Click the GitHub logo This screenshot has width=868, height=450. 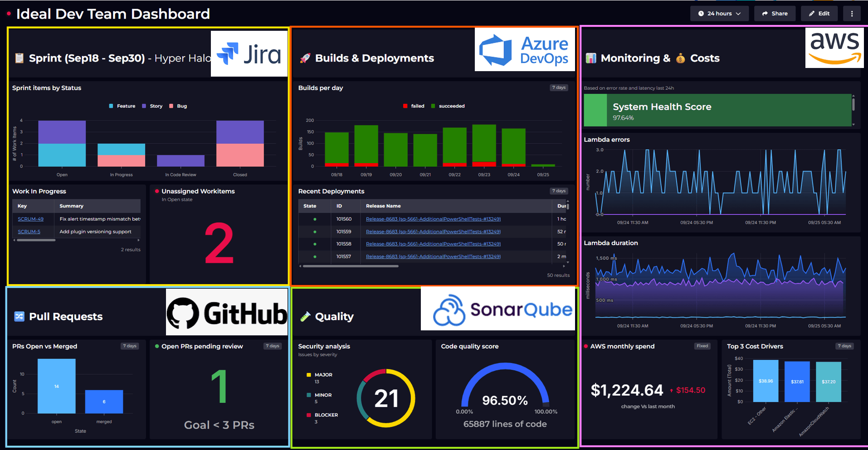click(x=227, y=312)
